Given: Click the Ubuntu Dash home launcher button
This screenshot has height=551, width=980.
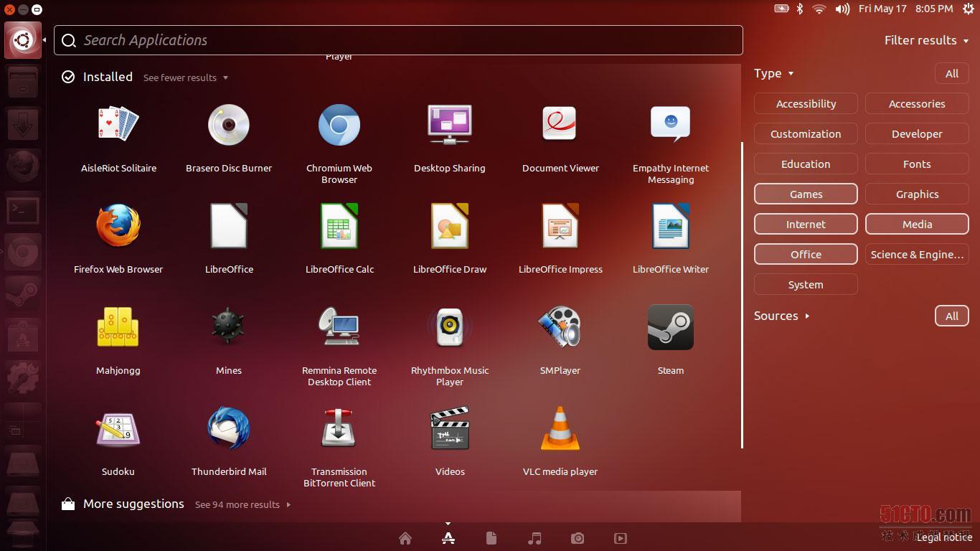Looking at the screenshot, I should pos(23,40).
